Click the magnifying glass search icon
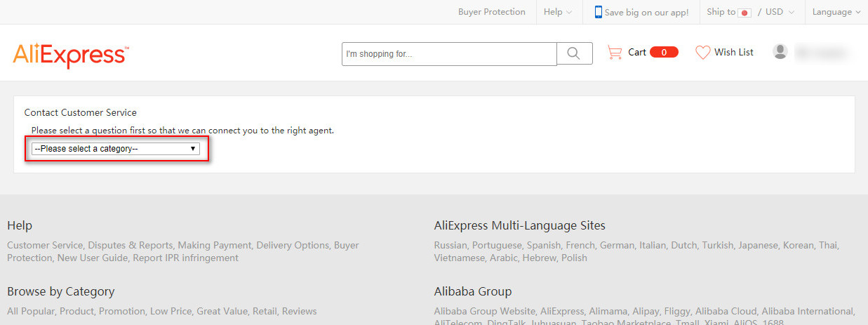 pos(574,53)
